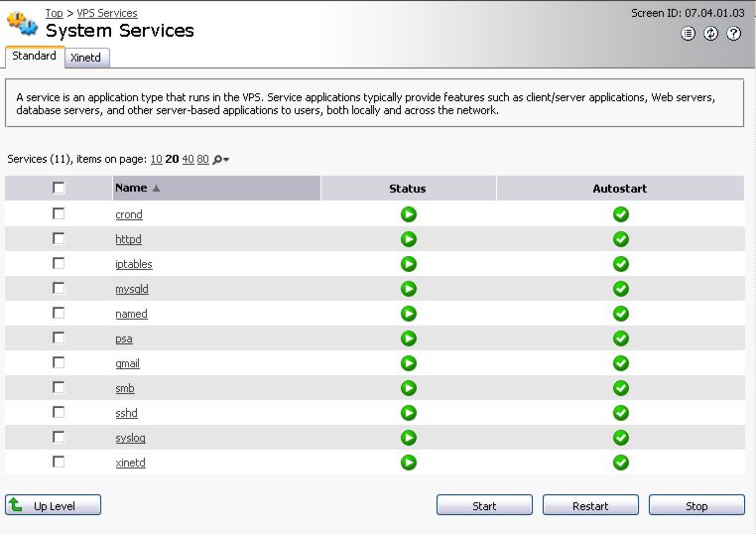Click the sshd autostart checkmark icon
This screenshot has width=756, height=535.
pos(620,413)
